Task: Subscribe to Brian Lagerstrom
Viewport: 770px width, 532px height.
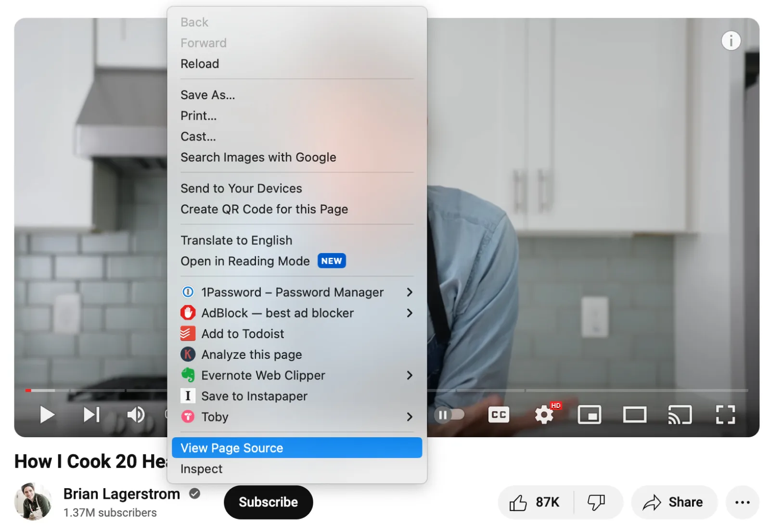Action: click(268, 502)
